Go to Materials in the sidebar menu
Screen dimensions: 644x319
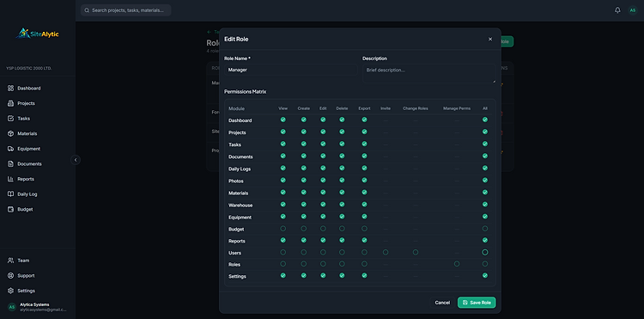[27, 133]
